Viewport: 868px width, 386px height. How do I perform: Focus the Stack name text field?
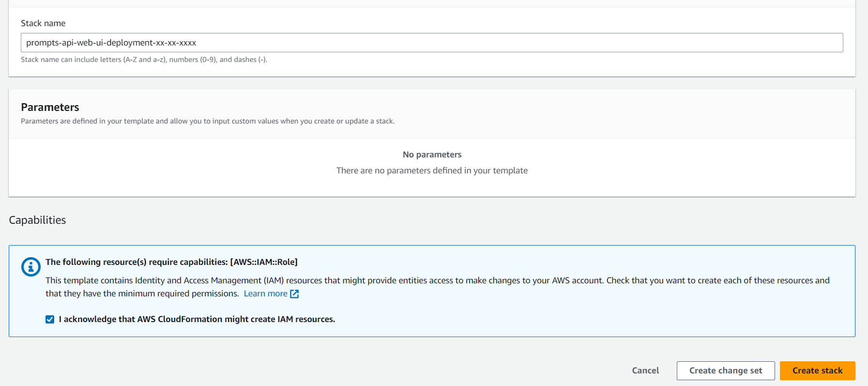(x=431, y=43)
